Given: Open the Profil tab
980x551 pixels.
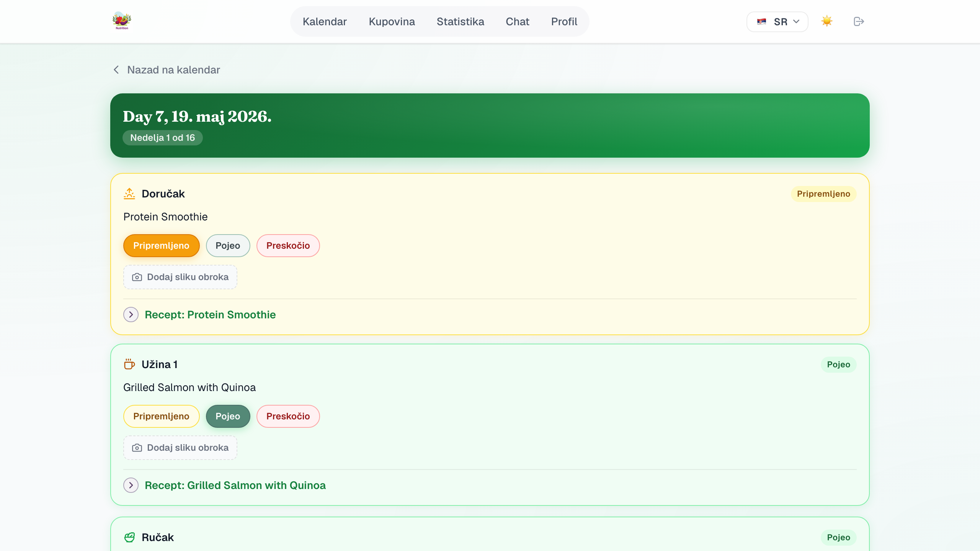Looking at the screenshot, I should (564, 21).
